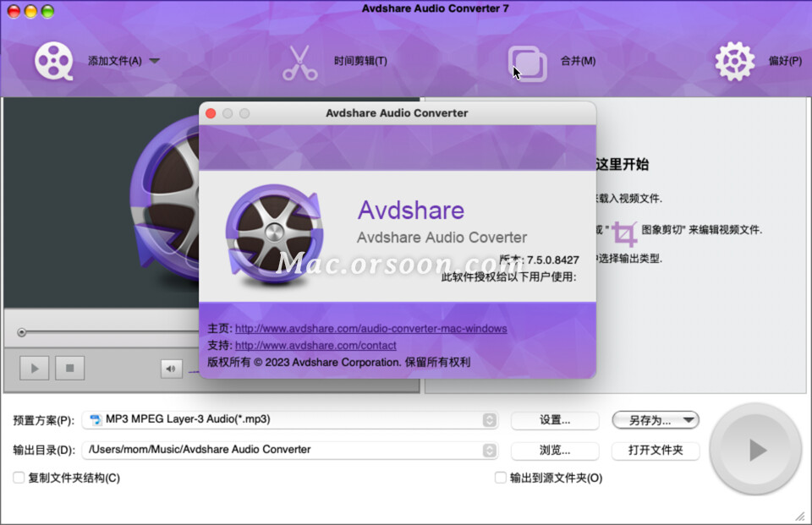The image size is (812, 525).
Task: Click the play button under the preview
Action: (x=35, y=368)
